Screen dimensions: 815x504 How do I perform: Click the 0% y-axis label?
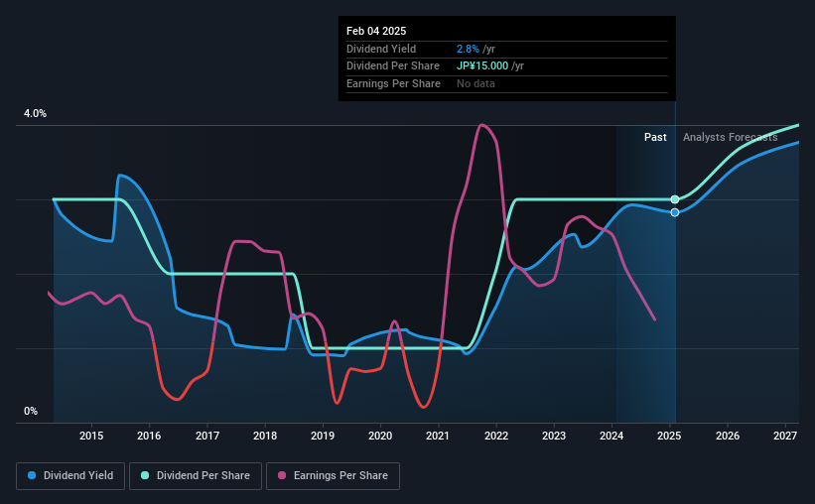click(x=31, y=411)
